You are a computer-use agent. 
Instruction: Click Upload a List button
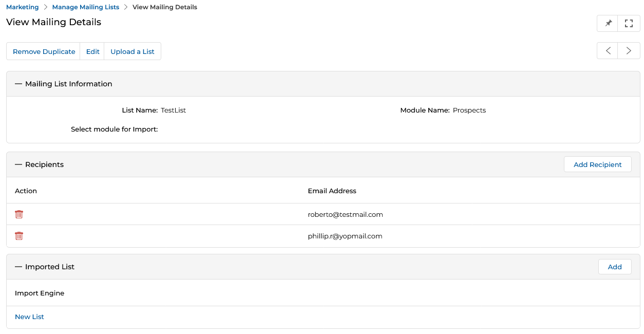[132, 51]
